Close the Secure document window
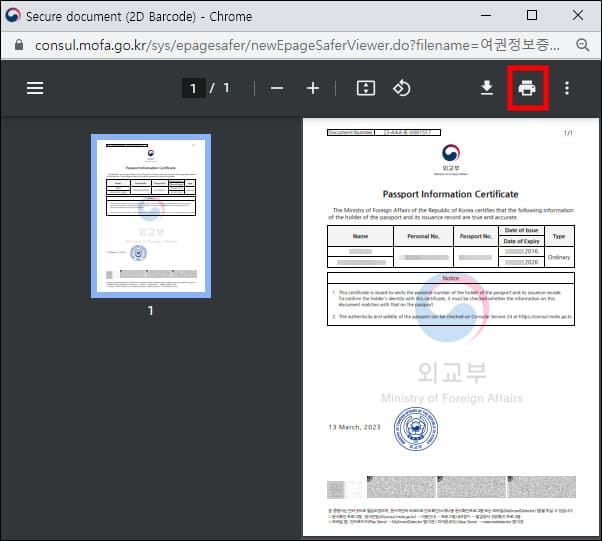The width and height of the screenshot is (602, 541). click(x=578, y=15)
